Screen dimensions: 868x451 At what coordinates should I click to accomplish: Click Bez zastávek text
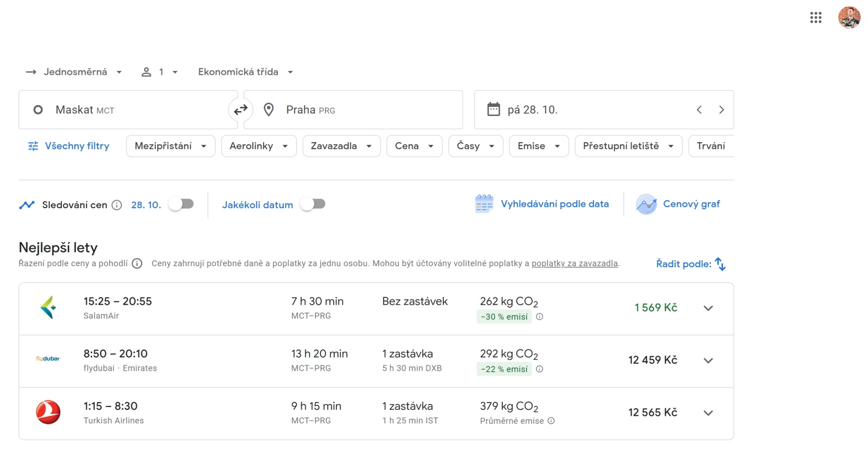tap(415, 301)
